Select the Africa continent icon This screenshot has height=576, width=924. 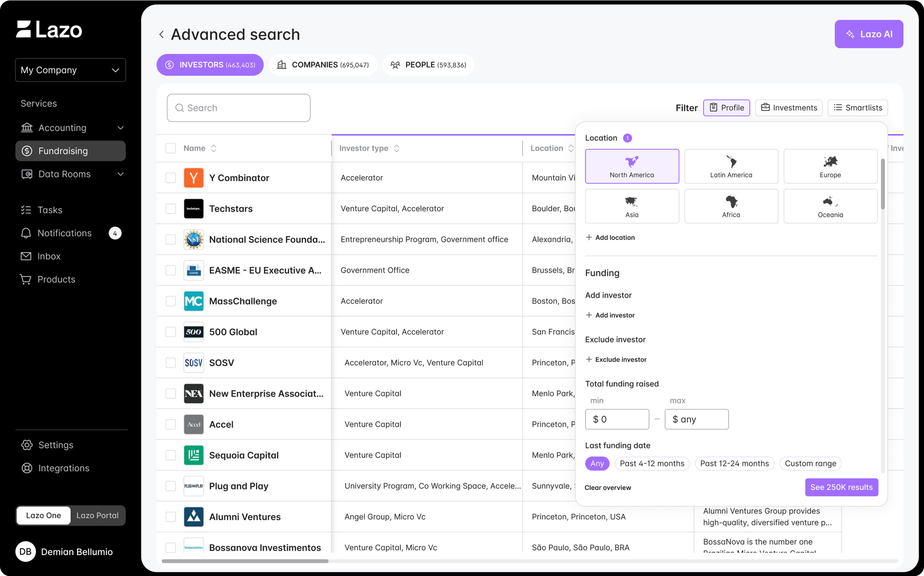731,202
